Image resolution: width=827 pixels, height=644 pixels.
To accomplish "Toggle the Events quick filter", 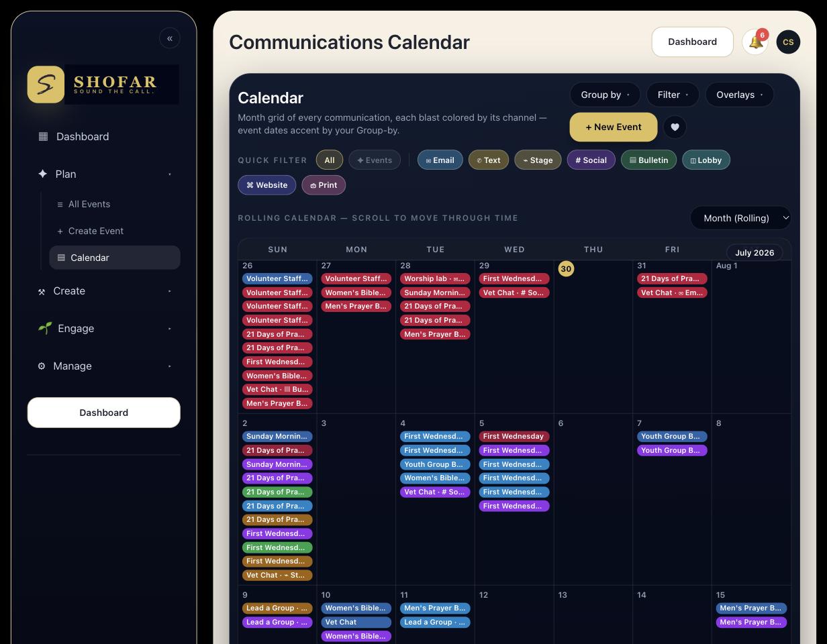I will coord(375,160).
